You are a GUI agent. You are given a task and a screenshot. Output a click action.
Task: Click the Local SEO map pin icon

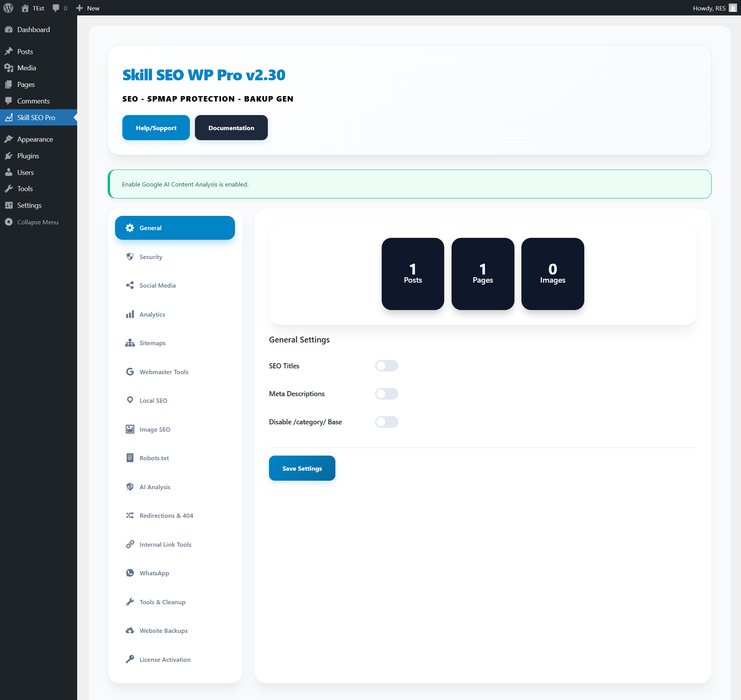pyautogui.click(x=130, y=400)
